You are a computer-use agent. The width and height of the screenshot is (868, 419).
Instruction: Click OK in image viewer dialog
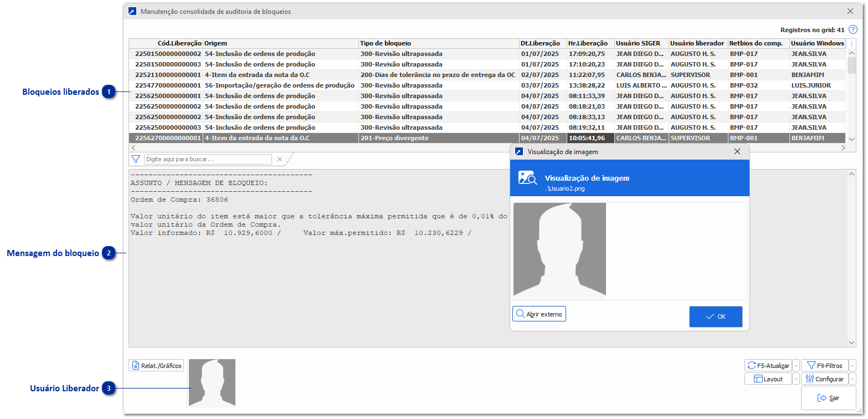point(716,316)
